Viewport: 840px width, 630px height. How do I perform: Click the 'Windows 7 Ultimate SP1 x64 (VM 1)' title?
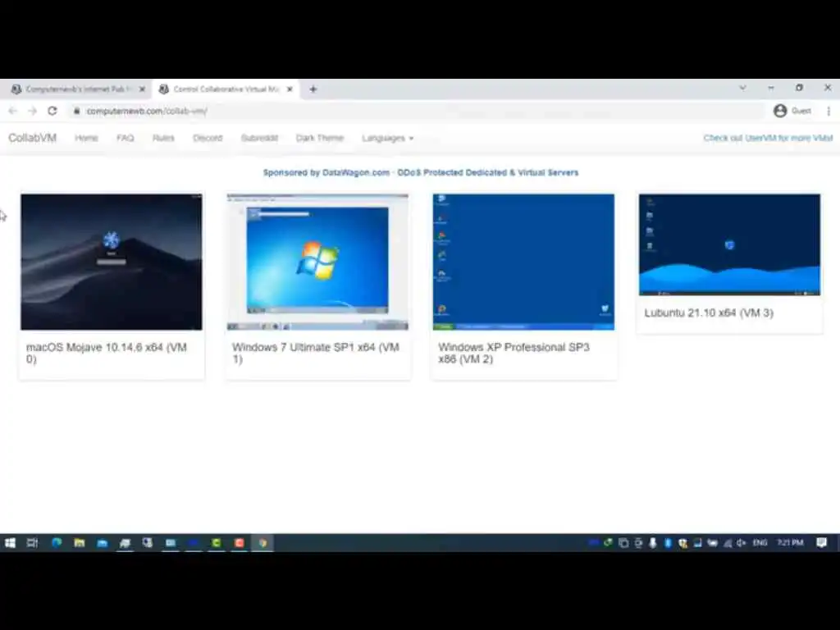[x=316, y=353]
